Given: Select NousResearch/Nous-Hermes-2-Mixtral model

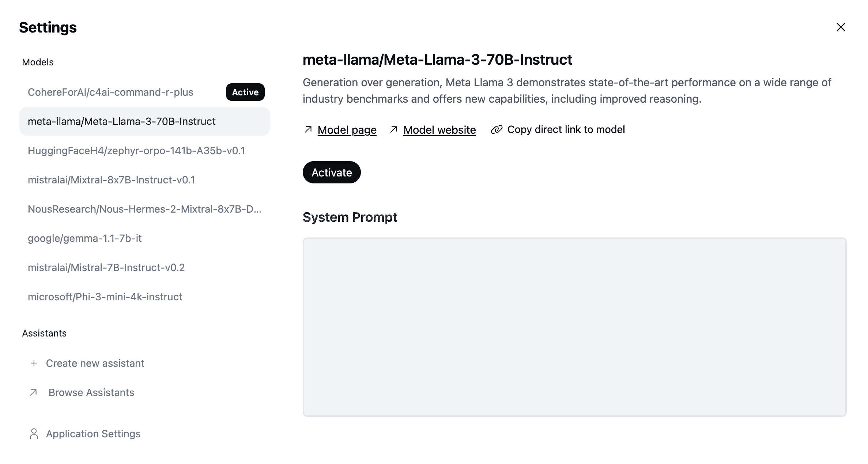Looking at the screenshot, I should (145, 209).
